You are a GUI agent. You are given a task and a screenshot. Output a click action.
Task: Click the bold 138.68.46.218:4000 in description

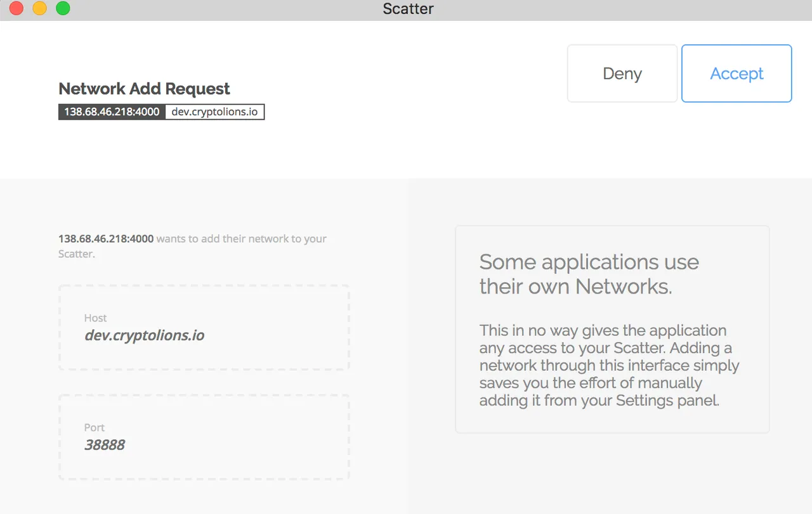(106, 239)
